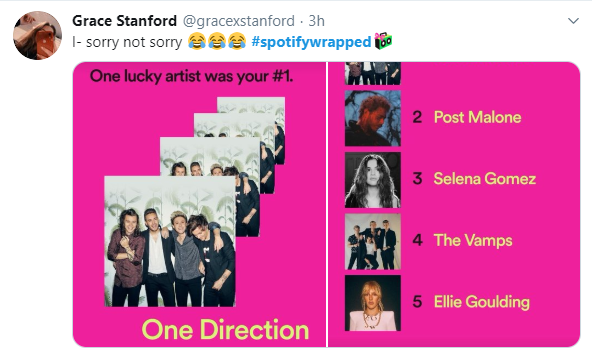
Task: Click the 3h tweet timestamp
Action: 316,21
